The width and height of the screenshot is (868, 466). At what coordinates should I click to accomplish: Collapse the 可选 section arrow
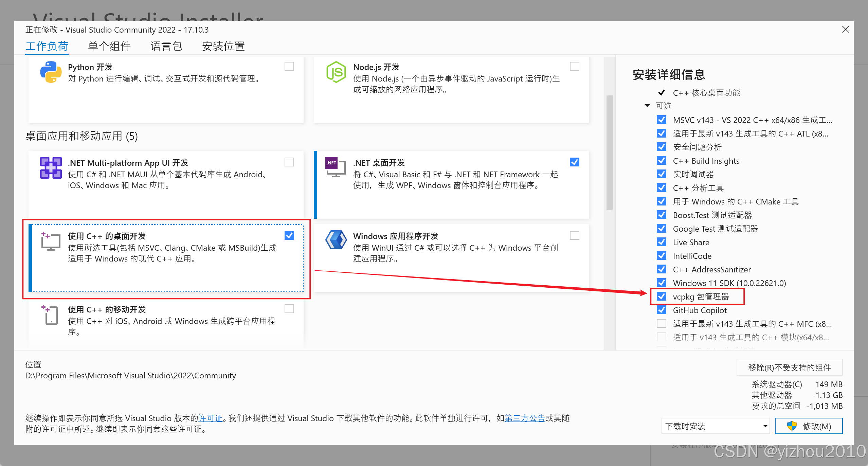pyautogui.click(x=647, y=106)
